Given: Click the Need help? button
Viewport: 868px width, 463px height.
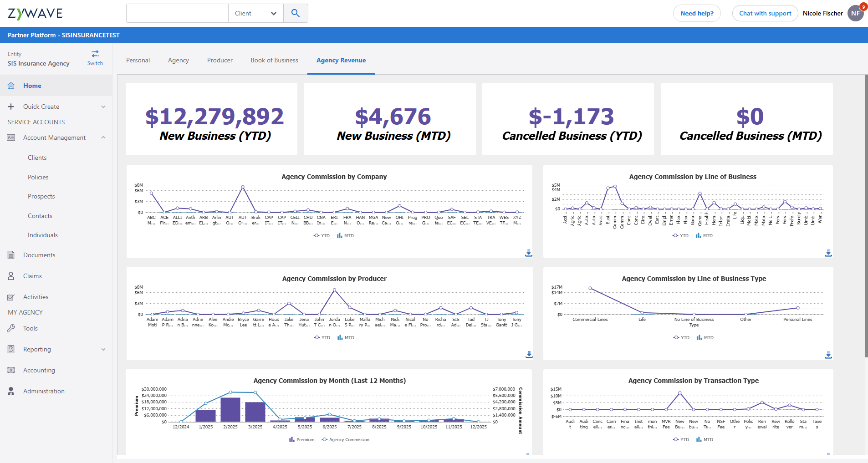Looking at the screenshot, I should point(697,13).
